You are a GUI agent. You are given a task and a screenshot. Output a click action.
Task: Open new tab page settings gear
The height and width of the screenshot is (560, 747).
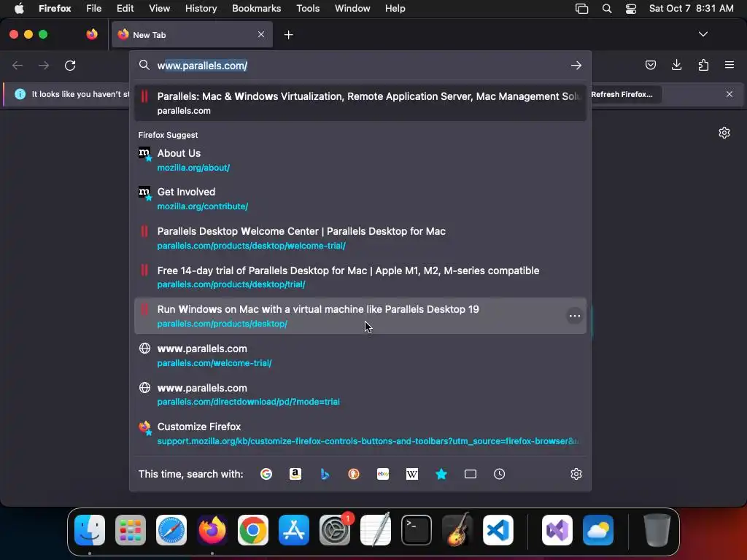(724, 133)
